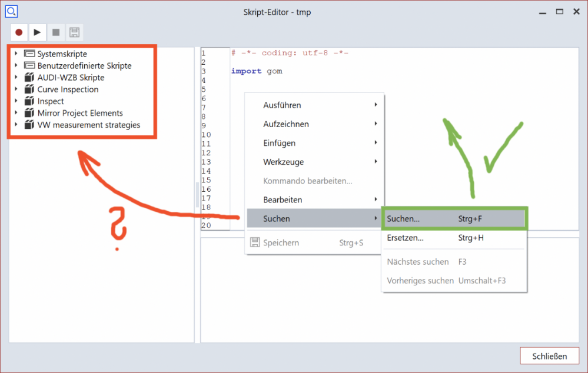Click the red record script button
The width and height of the screenshot is (588, 373).
(x=19, y=32)
